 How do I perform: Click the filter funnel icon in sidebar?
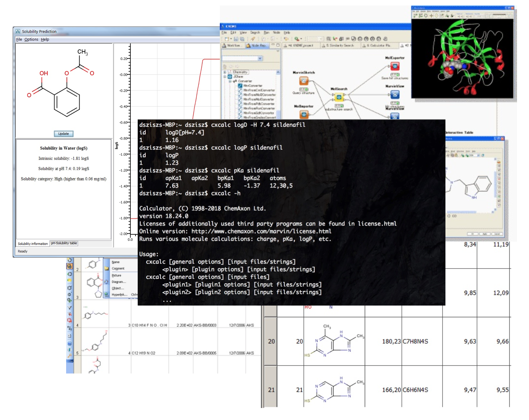click(x=69, y=308)
